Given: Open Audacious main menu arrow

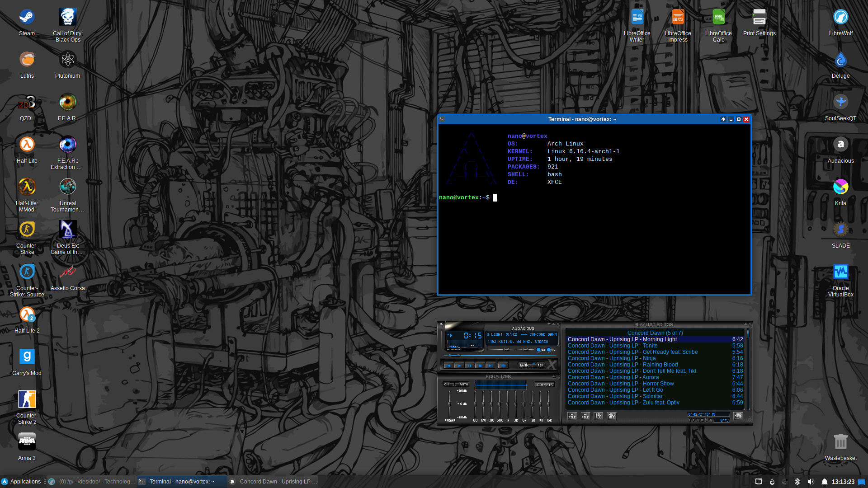Looking at the screenshot, I should click(x=441, y=324).
